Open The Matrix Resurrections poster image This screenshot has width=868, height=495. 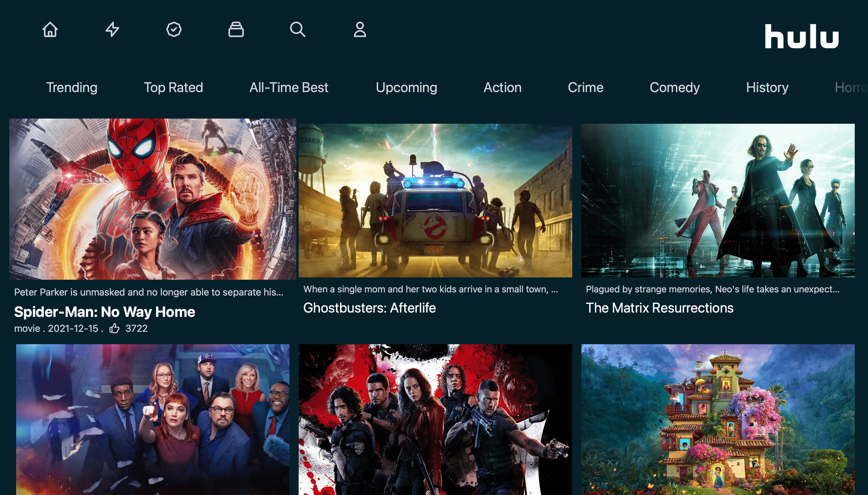tap(718, 201)
